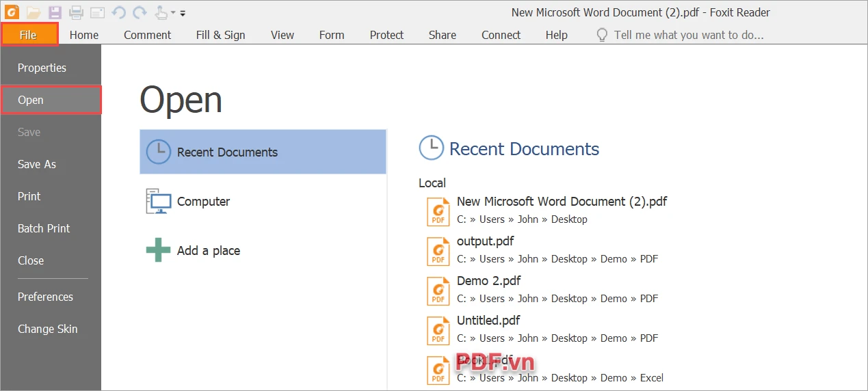The image size is (868, 391).
Task: Select the Computer place
Action: pos(263,201)
